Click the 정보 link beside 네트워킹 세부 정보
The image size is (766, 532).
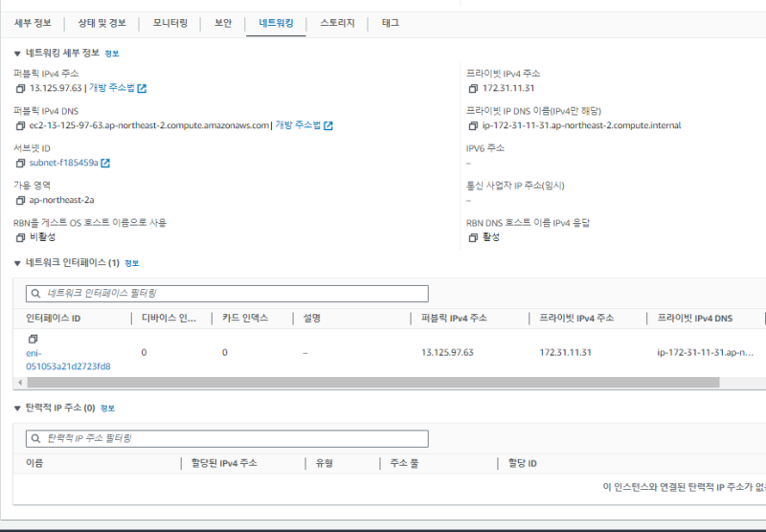pyautogui.click(x=112, y=55)
